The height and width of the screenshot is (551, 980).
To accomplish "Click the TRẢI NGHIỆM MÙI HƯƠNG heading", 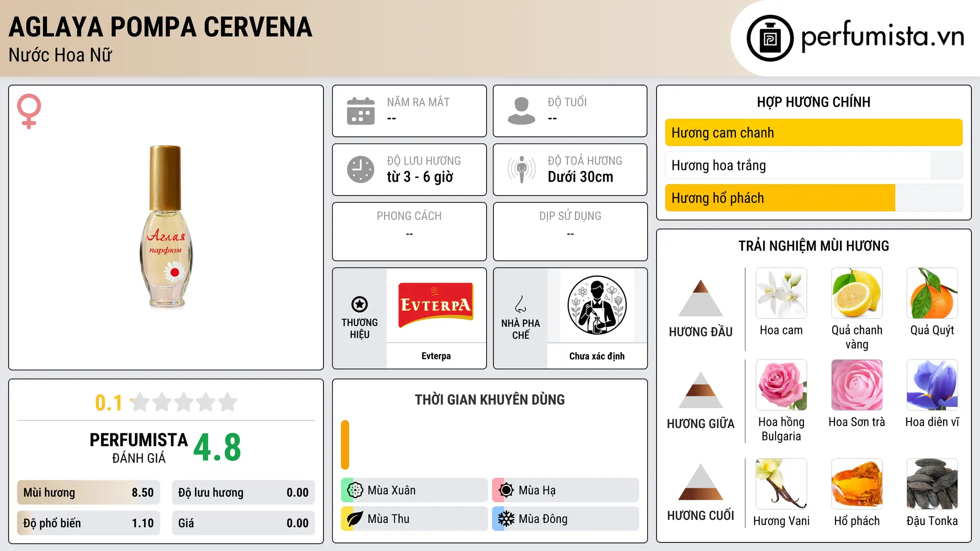I will (813, 246).
